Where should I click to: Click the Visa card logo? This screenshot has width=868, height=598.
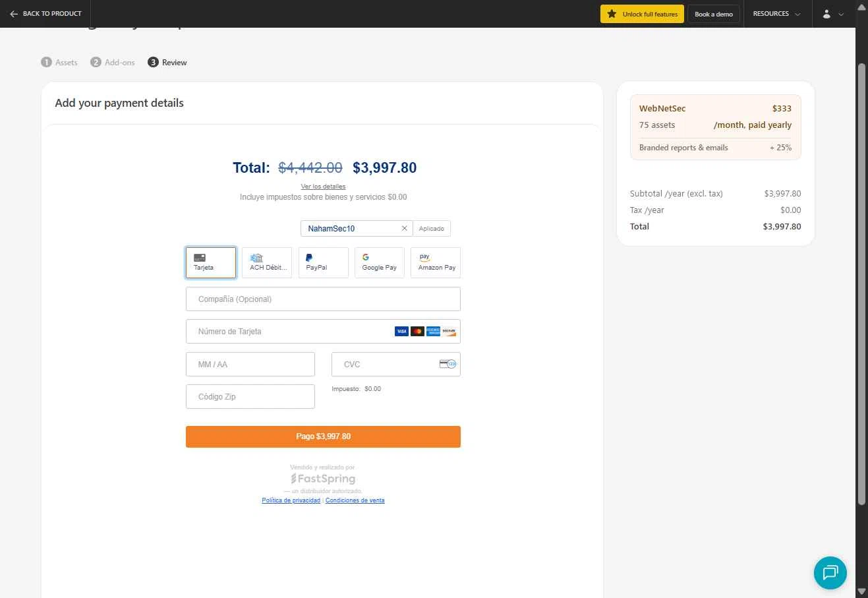point(401,332)
